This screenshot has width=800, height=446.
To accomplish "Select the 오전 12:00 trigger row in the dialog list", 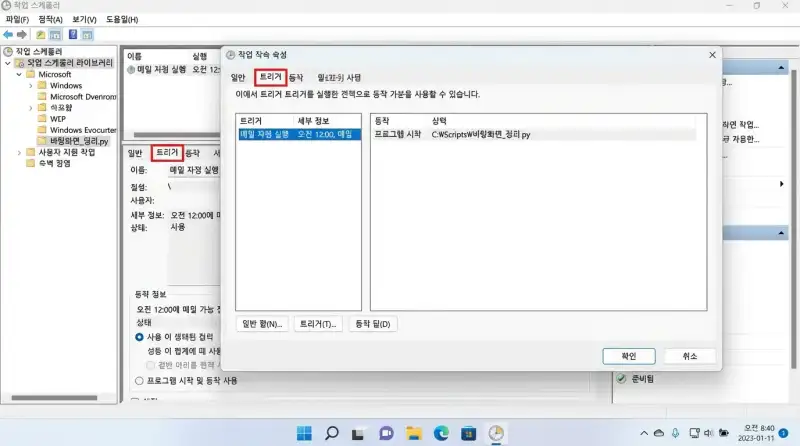I will (x=297, y=133).
